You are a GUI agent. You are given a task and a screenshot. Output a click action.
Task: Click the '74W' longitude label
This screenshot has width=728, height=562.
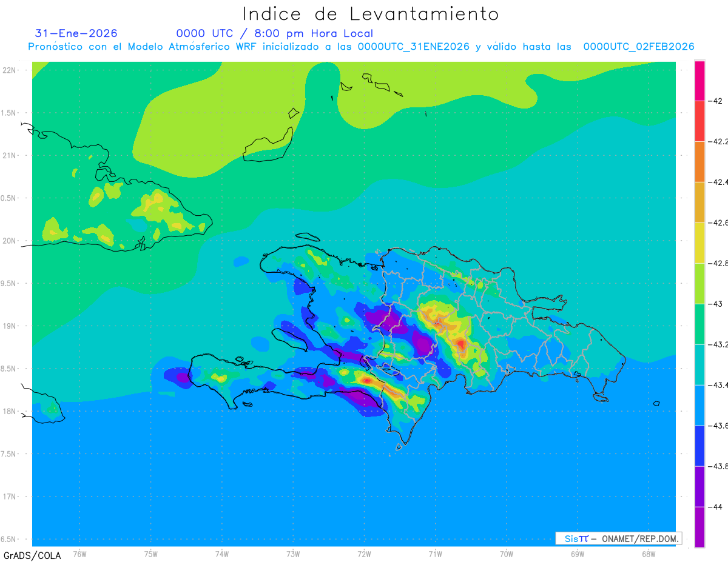click(x=222, y=554)
